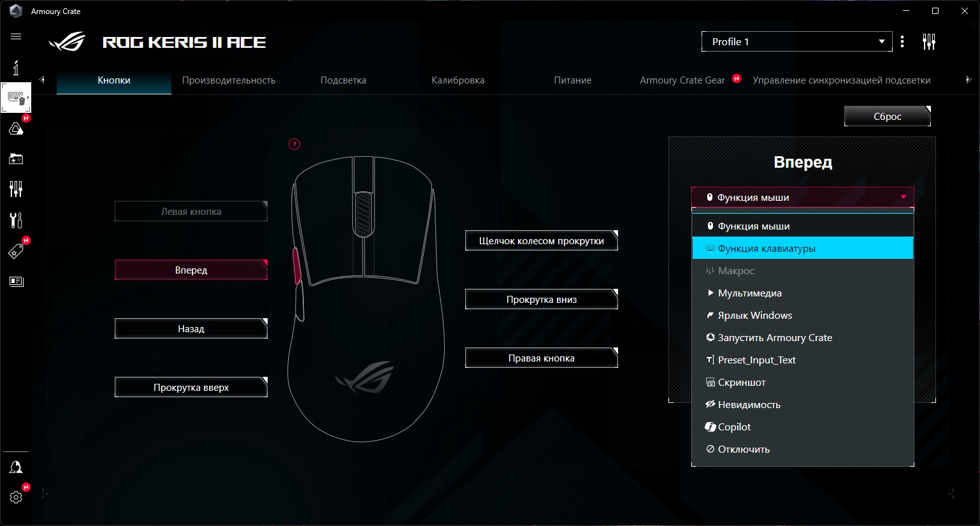The height and width of the screenshot is (526, 980).
Task: Choose Невидимость from the function list
Action: click(803, 405)
